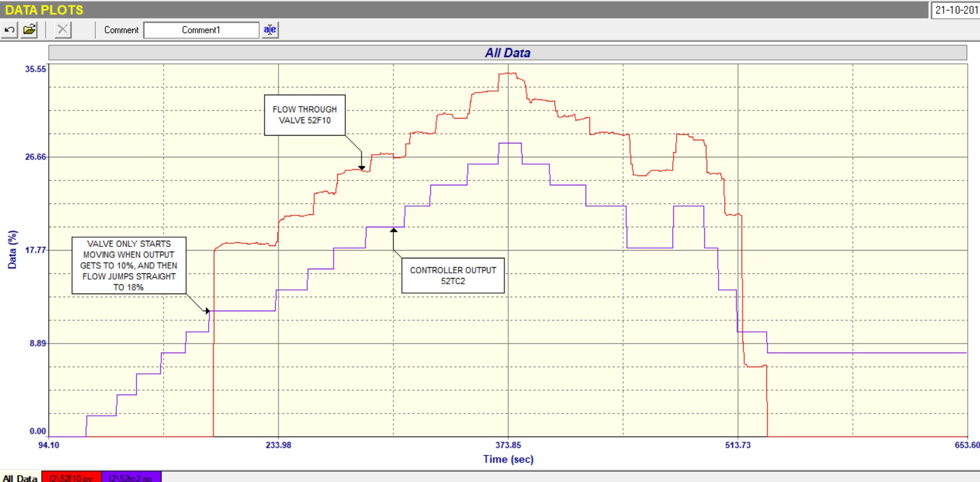Select the purple 52tc2.op tab
Image resolution: width=980 pixels, height=482 pixels.
(131, 478)
